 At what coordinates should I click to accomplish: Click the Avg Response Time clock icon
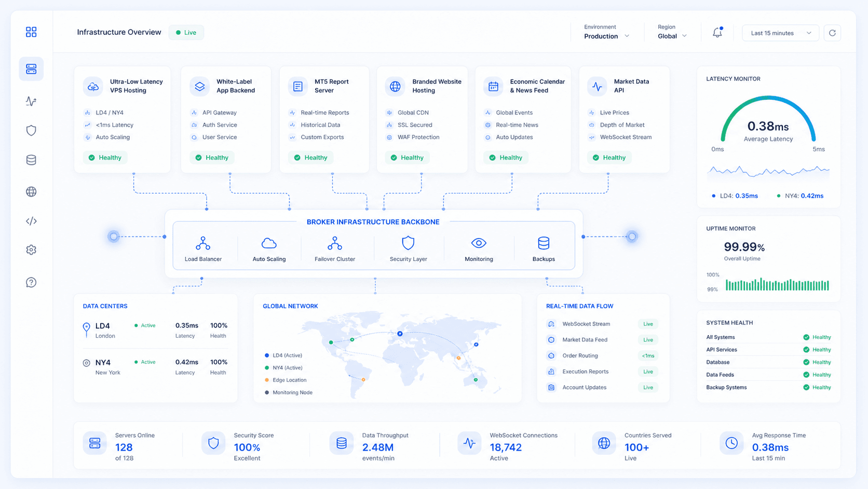[x=731, y=443]
